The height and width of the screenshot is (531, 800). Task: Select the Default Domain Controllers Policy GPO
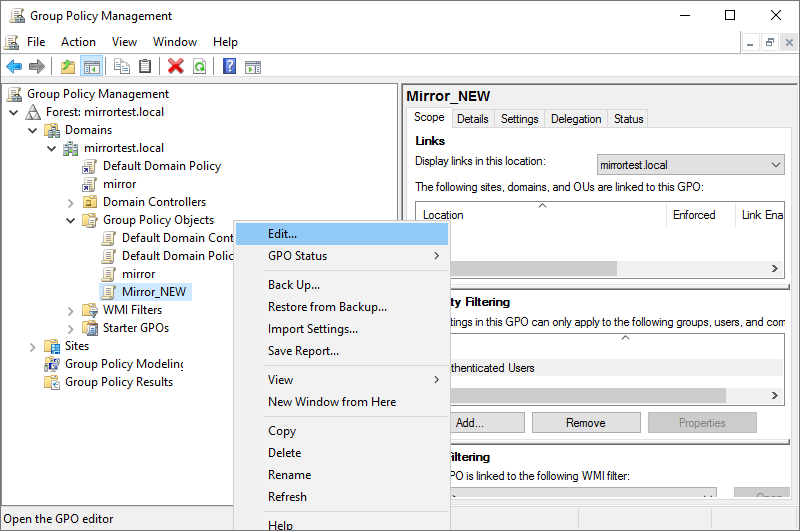point(177,238)
